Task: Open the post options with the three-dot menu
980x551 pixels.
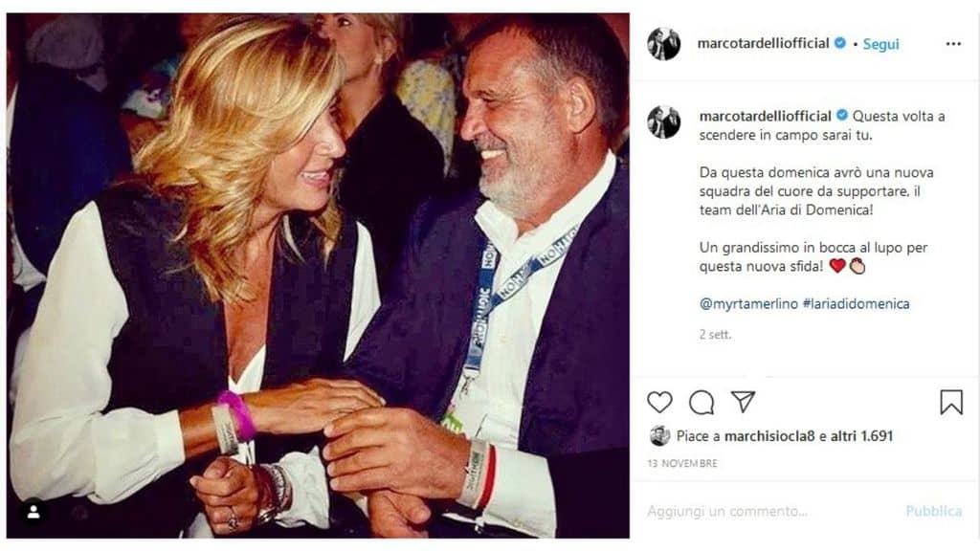Action: [x=953, y=42]
